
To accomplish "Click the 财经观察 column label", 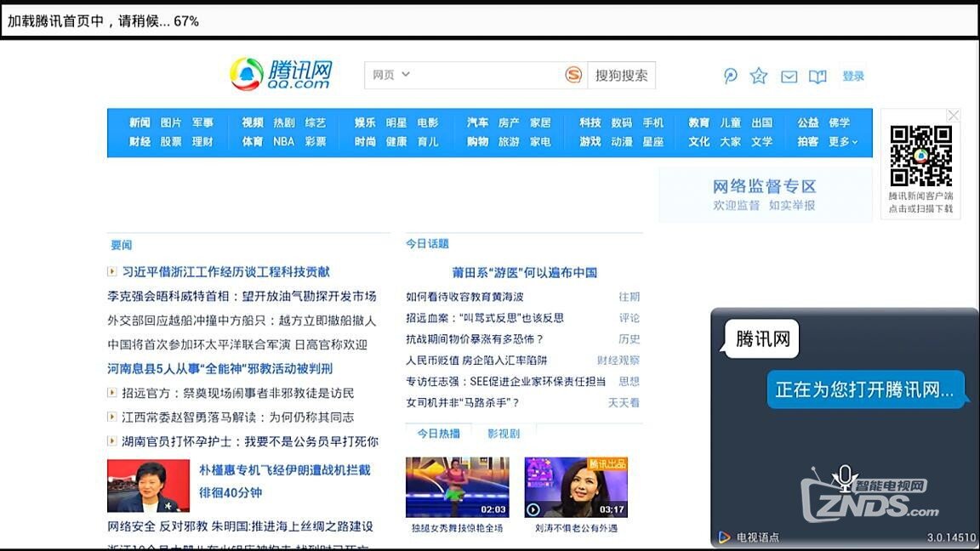I will click(x=618, y=361).
